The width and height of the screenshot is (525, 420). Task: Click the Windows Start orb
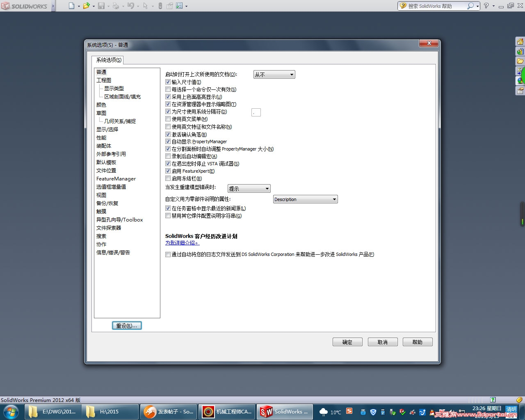(x=11, y=411)
